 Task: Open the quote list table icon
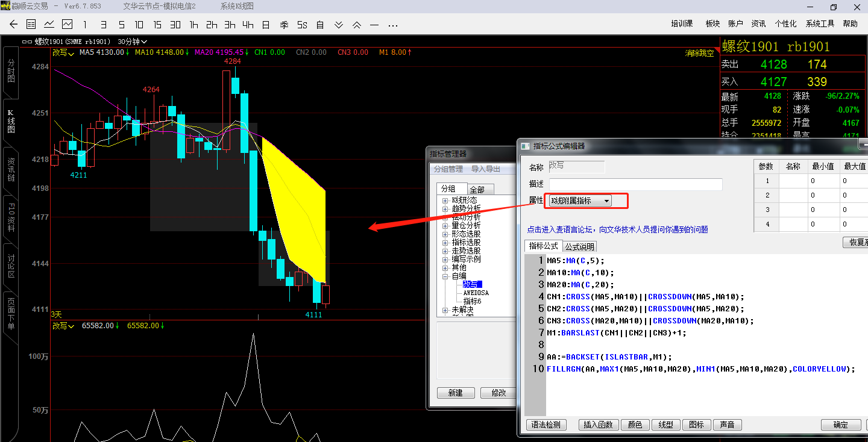(31, 25)
